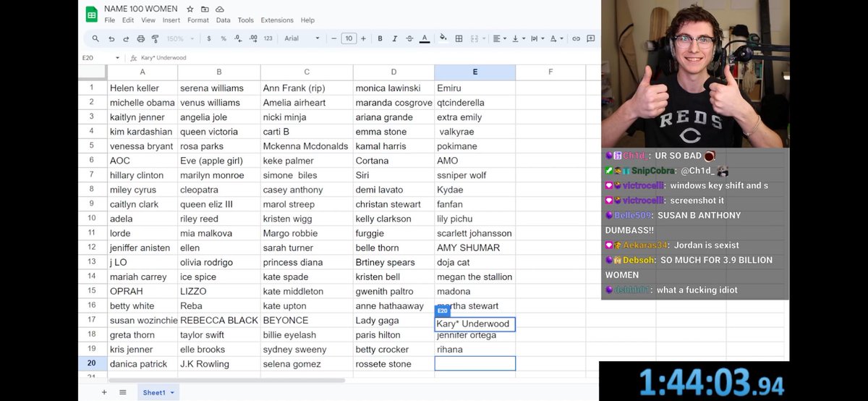The height and width of the screenshot is (401, 868).
Task: Select cell with pokimane
Action: coord(475,146)
